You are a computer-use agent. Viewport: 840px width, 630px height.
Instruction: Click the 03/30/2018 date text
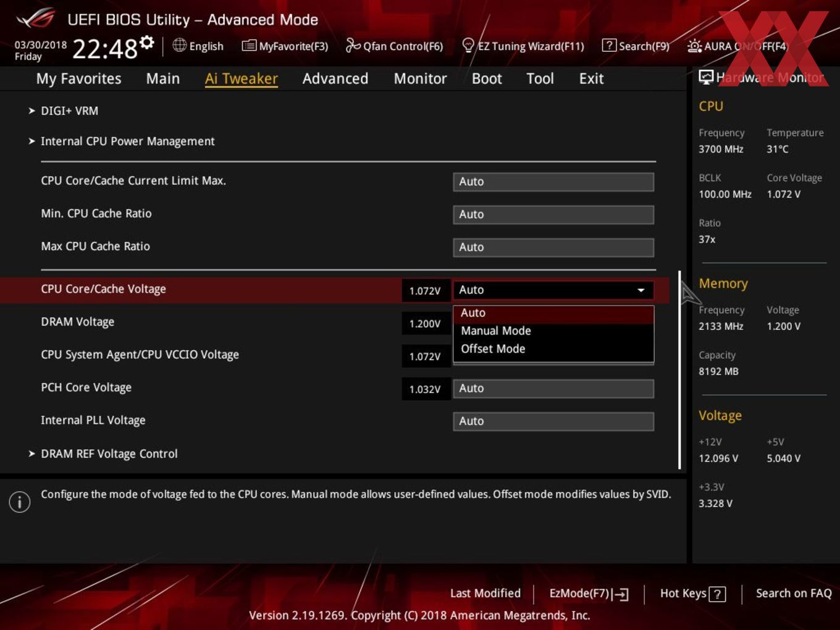pos(41,45)
